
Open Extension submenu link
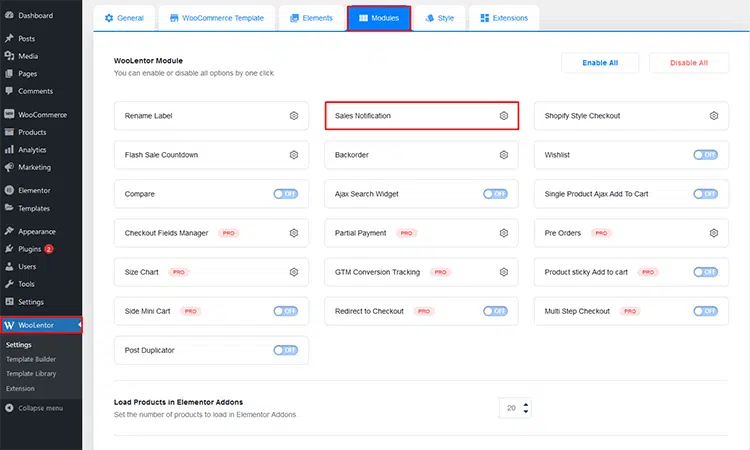[x=20, y=388]
